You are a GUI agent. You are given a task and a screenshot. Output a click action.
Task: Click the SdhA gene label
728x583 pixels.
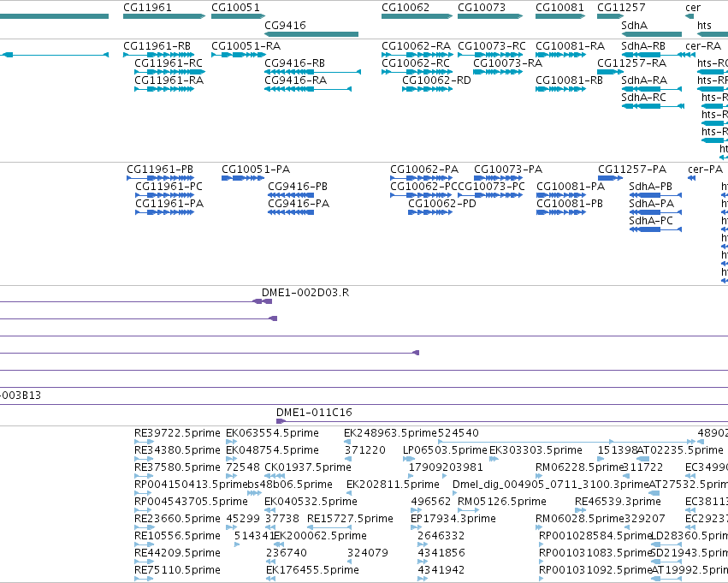pyautogui.click(x=634, y=25)
